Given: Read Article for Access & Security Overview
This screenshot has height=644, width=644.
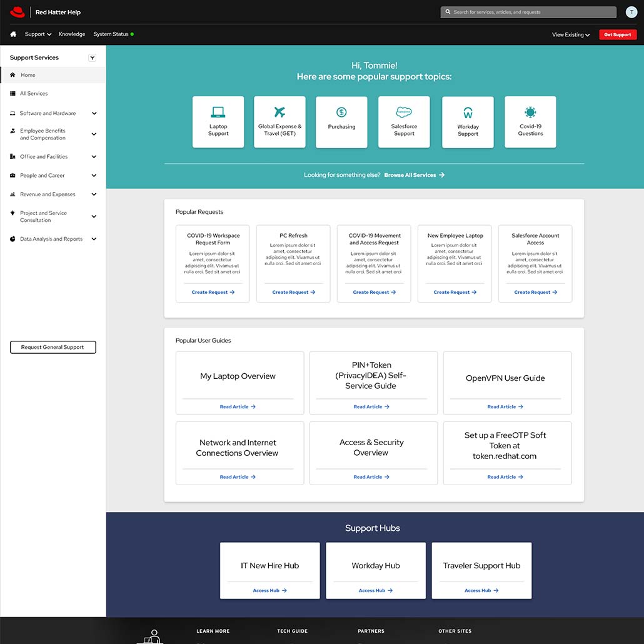Looking at the screenshot, I should pos(371,477).
